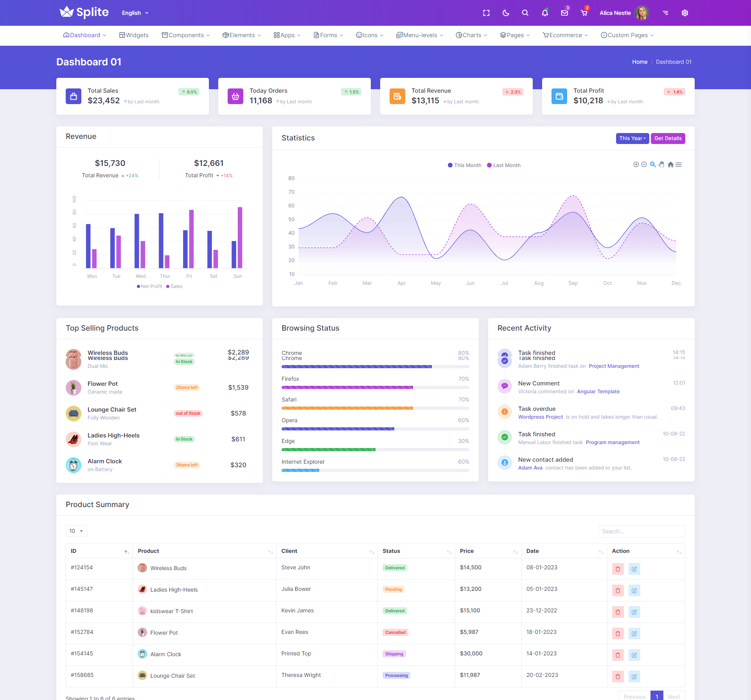Switch to dark mode moon icon

506,13
